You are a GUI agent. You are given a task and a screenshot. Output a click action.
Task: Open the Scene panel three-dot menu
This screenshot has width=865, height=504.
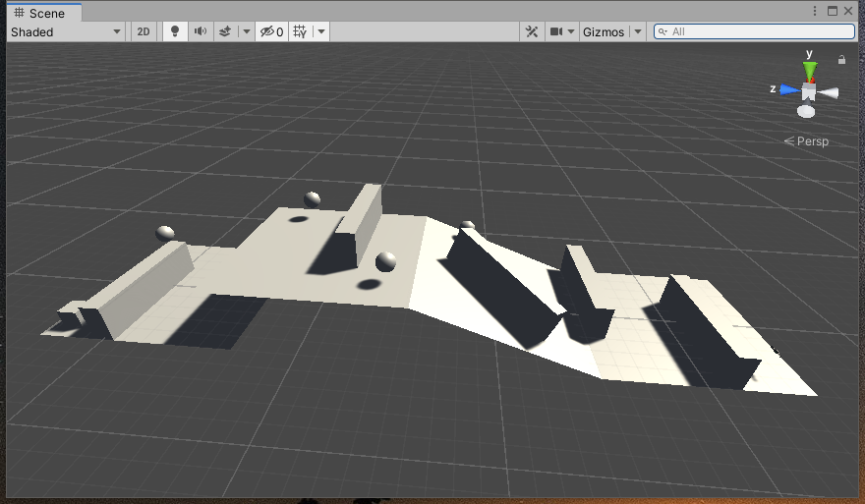click(815, 11)
